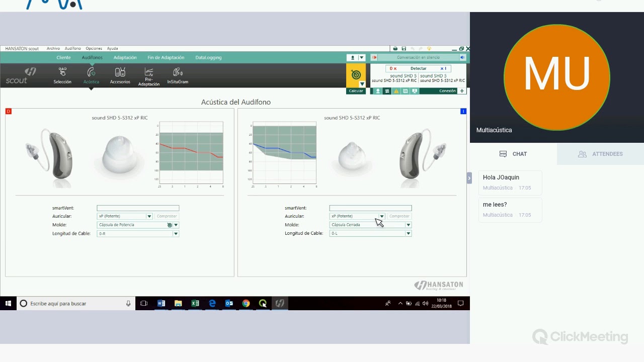Click the Windows search box

coord(75,303)
